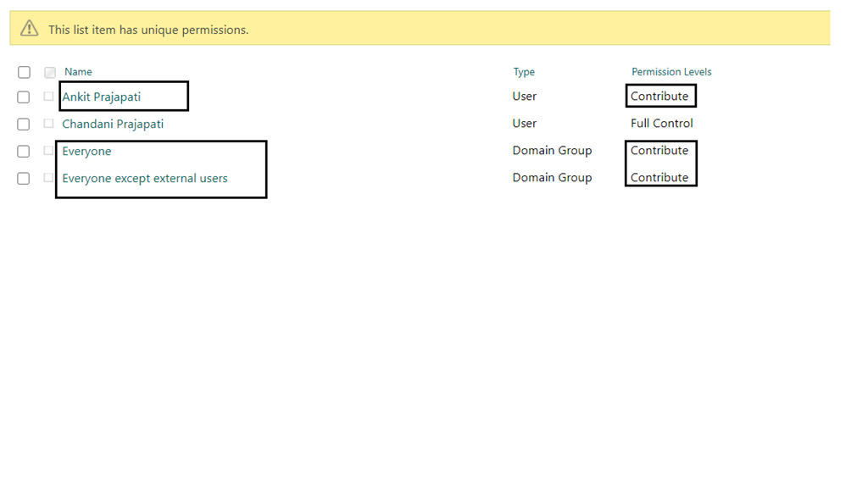The height and width of the screenshot is (488, 868).
Task: Tick the select-all checkbox beside Name header
Action: click(x=24, y=73)
